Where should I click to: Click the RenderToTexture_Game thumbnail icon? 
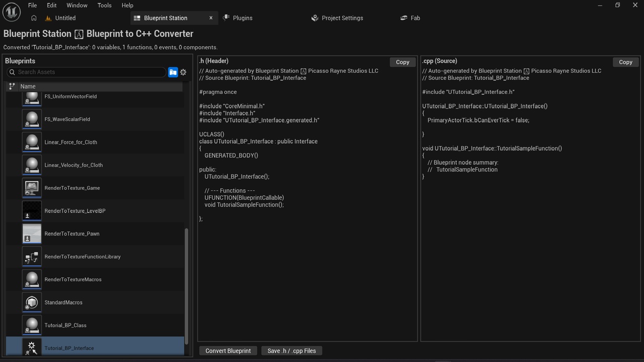pos(32,188)
